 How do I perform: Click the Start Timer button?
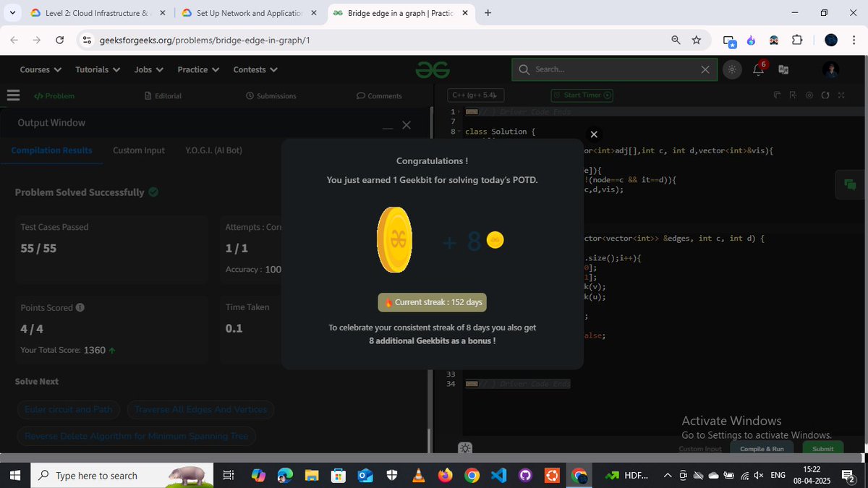[x=582, y=95]
